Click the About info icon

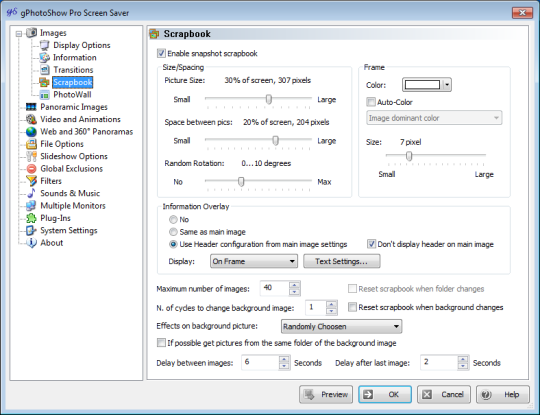(31, 243)
